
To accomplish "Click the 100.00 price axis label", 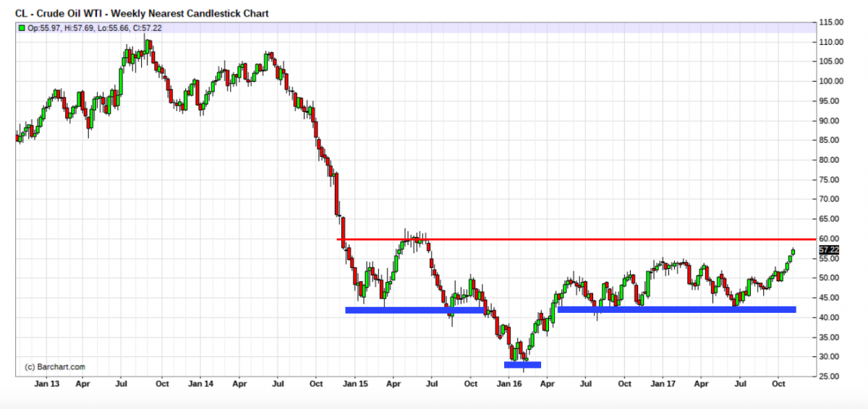I will (x=830, y=82).
